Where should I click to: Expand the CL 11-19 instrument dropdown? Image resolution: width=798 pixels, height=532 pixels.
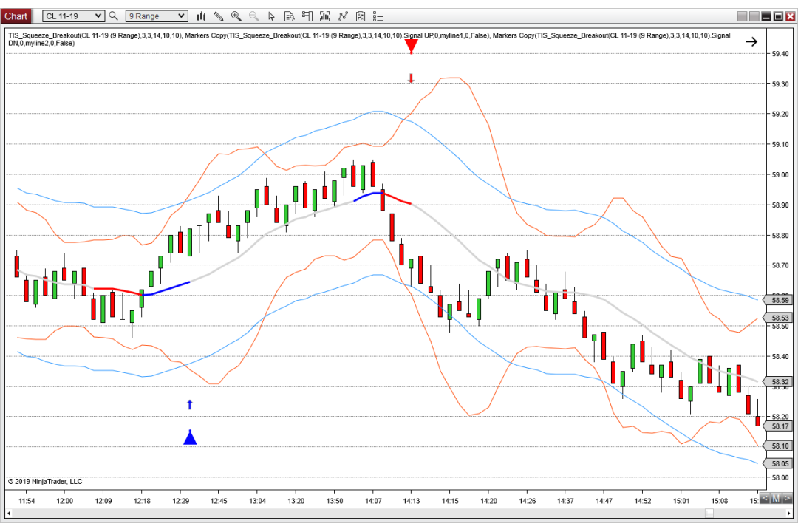(73, 16)
